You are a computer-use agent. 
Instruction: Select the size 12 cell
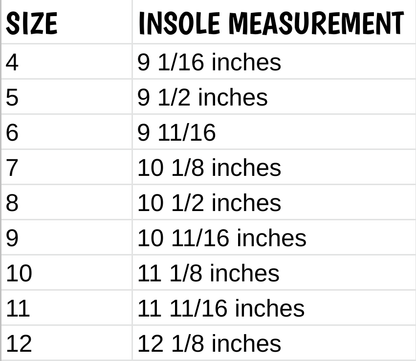(x=67, y=343)
